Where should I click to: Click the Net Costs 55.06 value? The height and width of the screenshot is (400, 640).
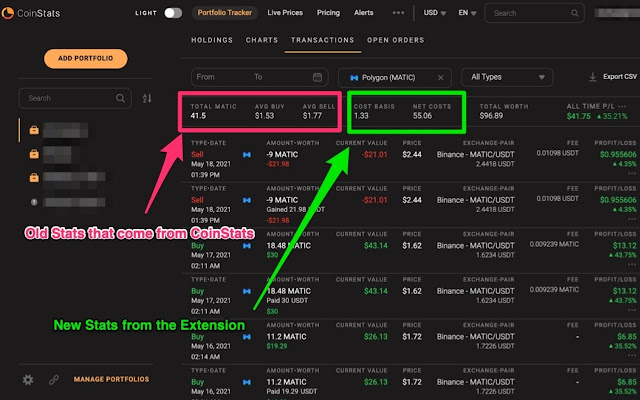pos(422,116)
